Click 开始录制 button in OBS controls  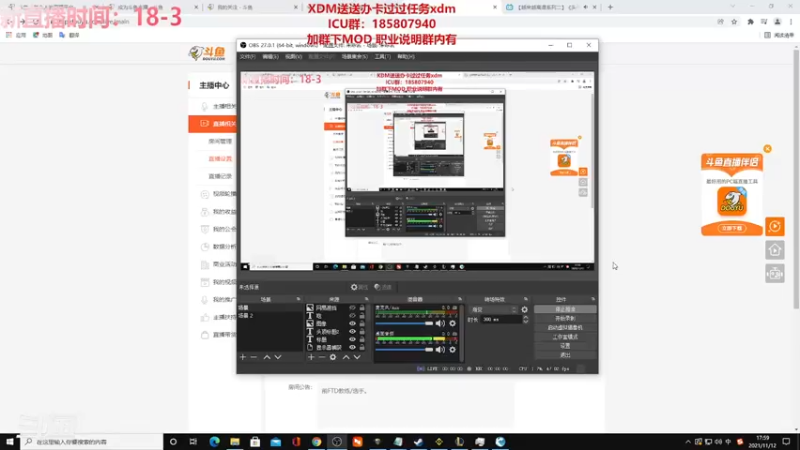pyautogui.click(x=565, y=318)
